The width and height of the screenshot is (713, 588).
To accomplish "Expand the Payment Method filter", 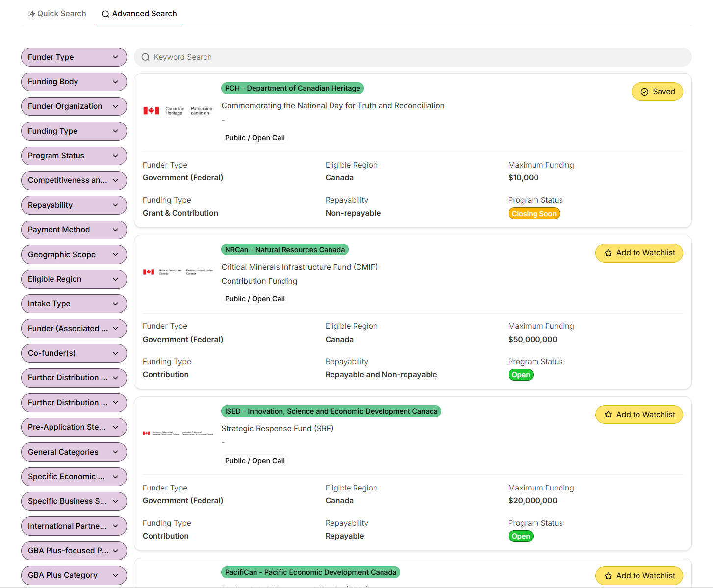I will (x=74, y=230).
